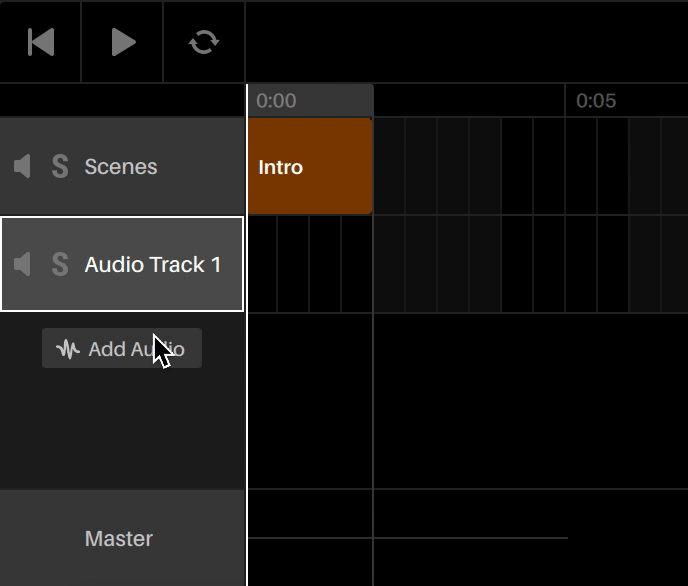
Task: Select the Master track label
Action: point(119,539)
